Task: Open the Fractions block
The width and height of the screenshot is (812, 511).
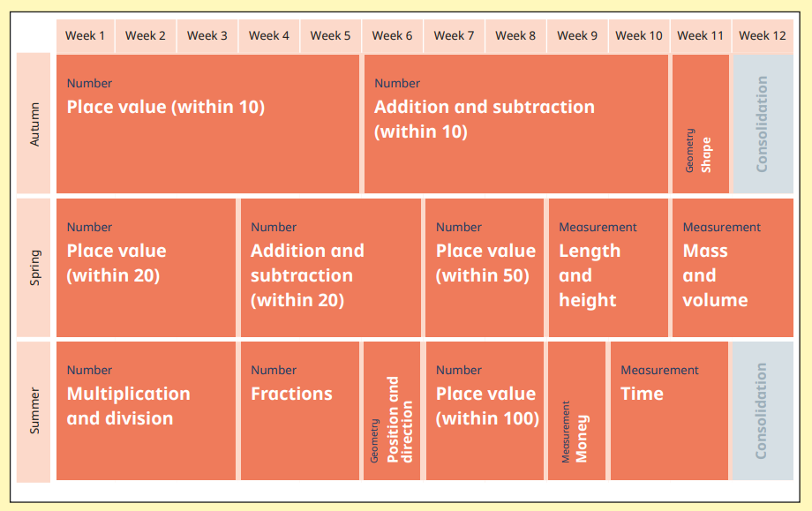Action: (299, 410)
